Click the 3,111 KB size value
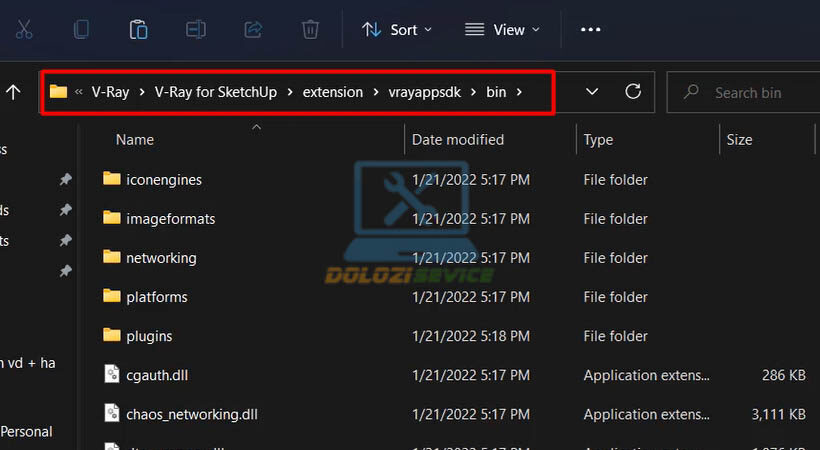 (779, 414)
